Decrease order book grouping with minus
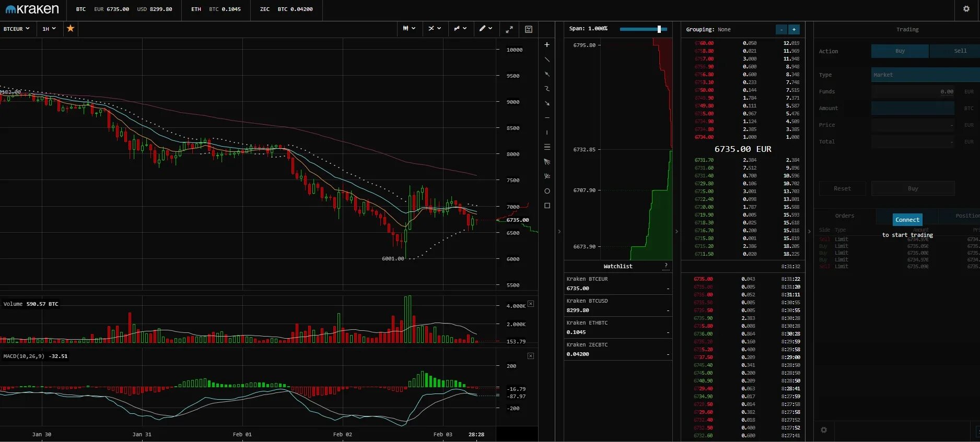This screenshot has width=980, height=442. point(781,30)
